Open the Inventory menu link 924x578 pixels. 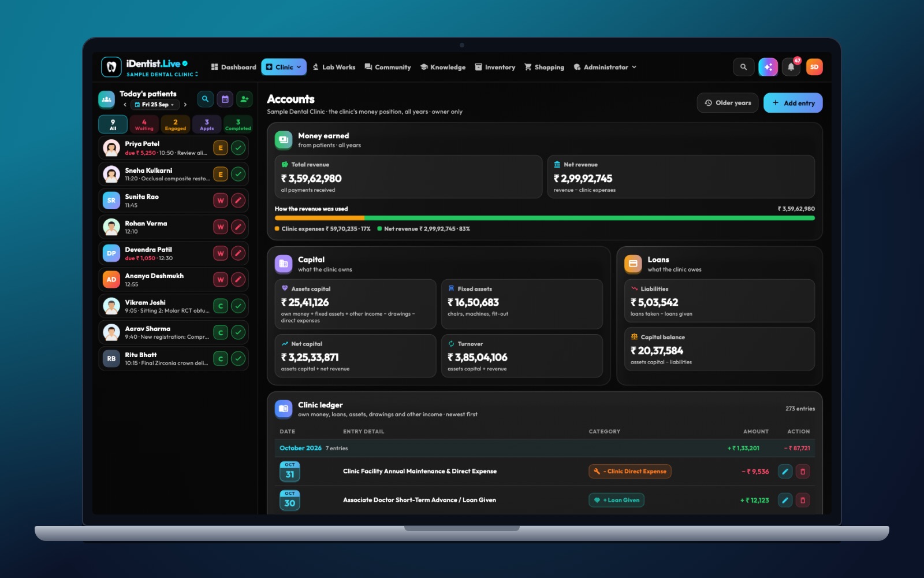click(x=495, y=67)
